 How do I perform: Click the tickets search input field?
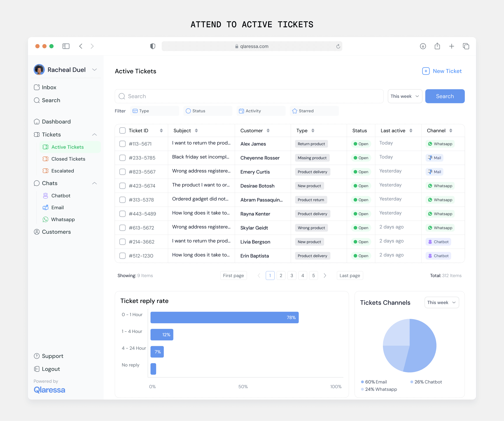click(x=249, y=96)
